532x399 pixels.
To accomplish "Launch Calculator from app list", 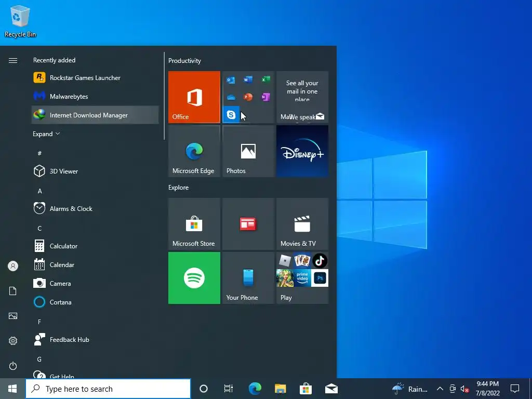I will pyautogui.click(x=95, y=246).
